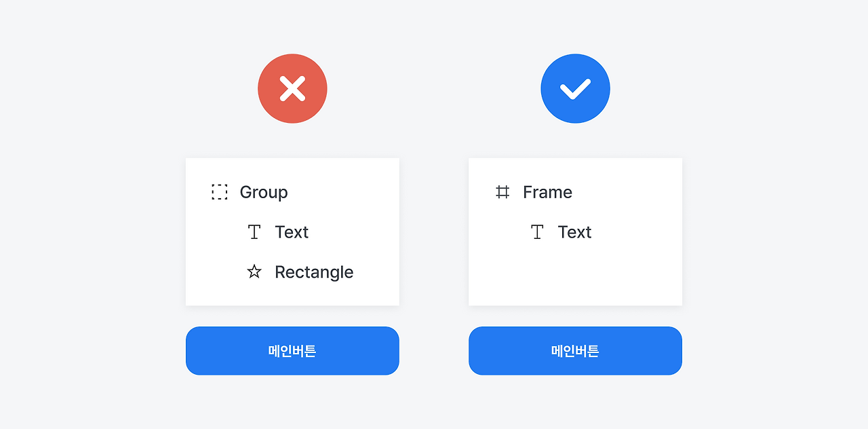This screenshot has height=429, width=868.
Task: Click the 메인버튼 text on right button
Action: tap(575, 351)
